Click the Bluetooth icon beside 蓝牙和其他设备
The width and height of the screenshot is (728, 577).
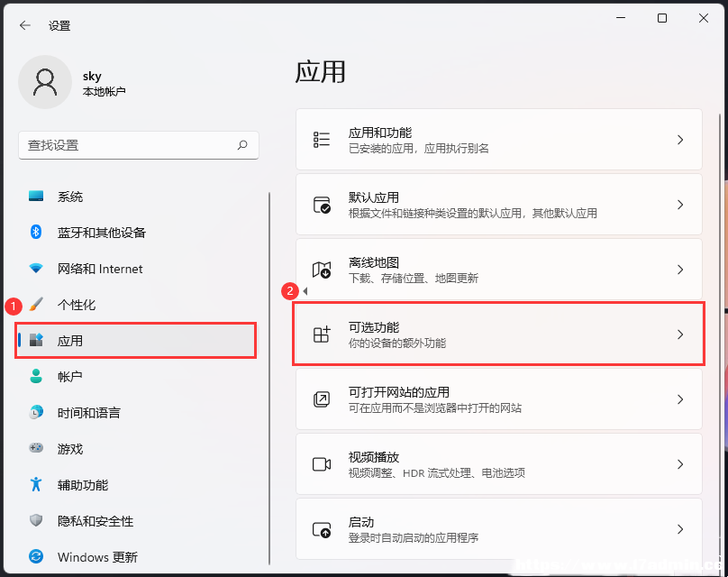click(36, 232)
